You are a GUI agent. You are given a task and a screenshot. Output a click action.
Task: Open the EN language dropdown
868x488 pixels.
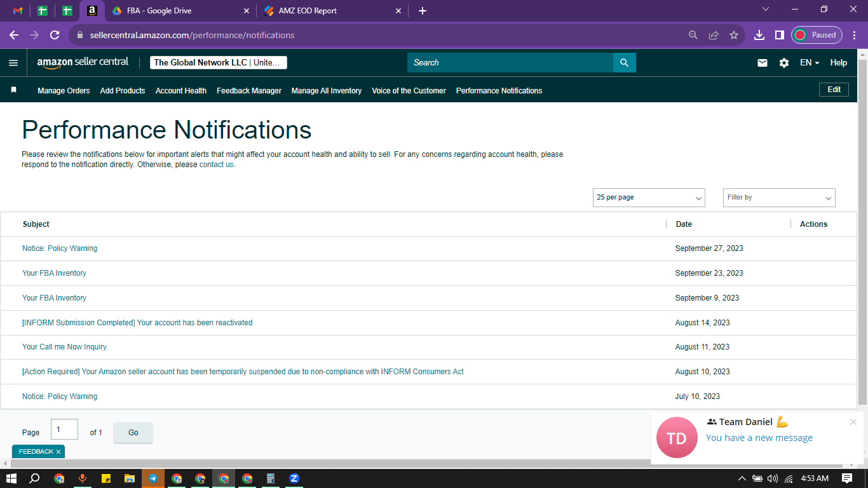(x=810, y=63)
